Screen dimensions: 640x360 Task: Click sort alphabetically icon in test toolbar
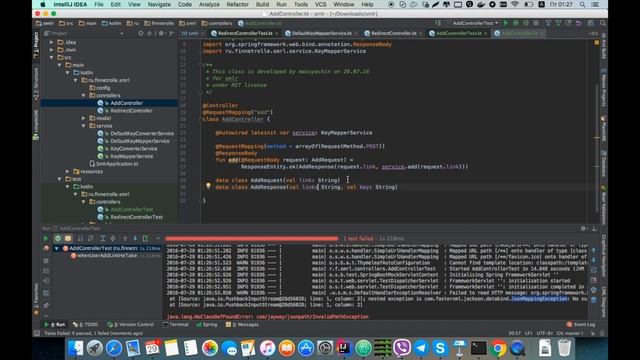80,238
